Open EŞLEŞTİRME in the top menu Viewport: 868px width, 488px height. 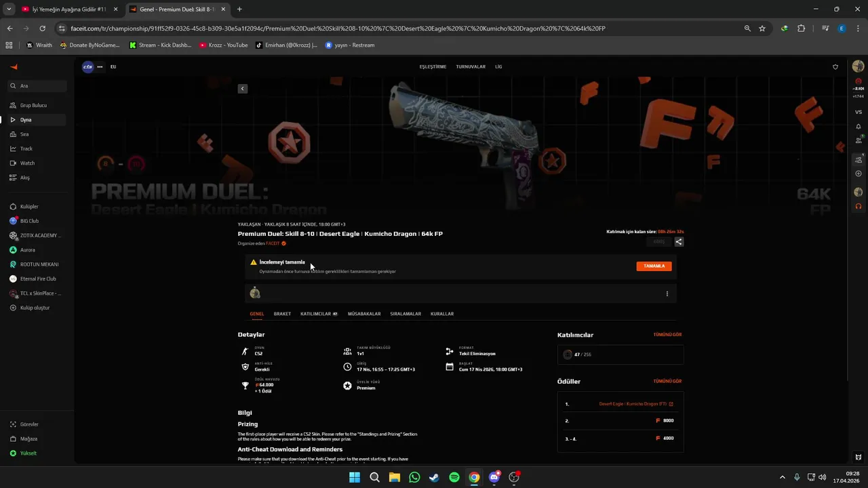pyautogui.click(x=433, y=67)
